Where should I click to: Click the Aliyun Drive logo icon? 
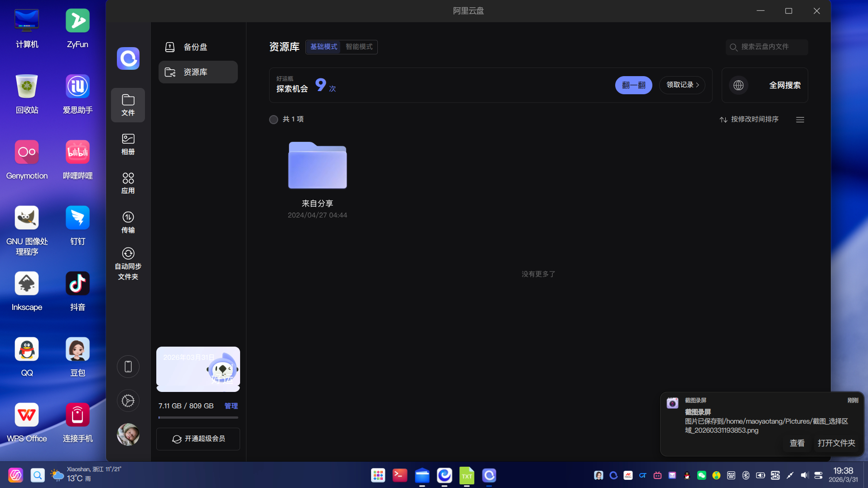tap(128, 58)
